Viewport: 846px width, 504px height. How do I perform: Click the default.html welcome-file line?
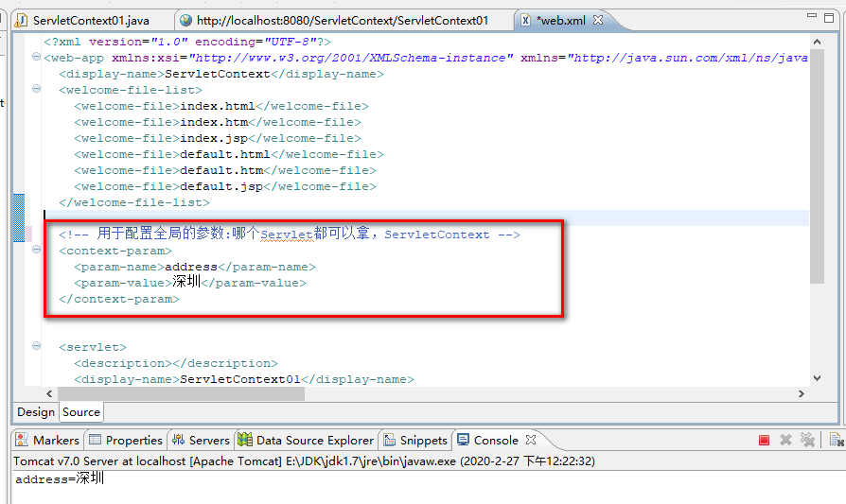[229, 155]
